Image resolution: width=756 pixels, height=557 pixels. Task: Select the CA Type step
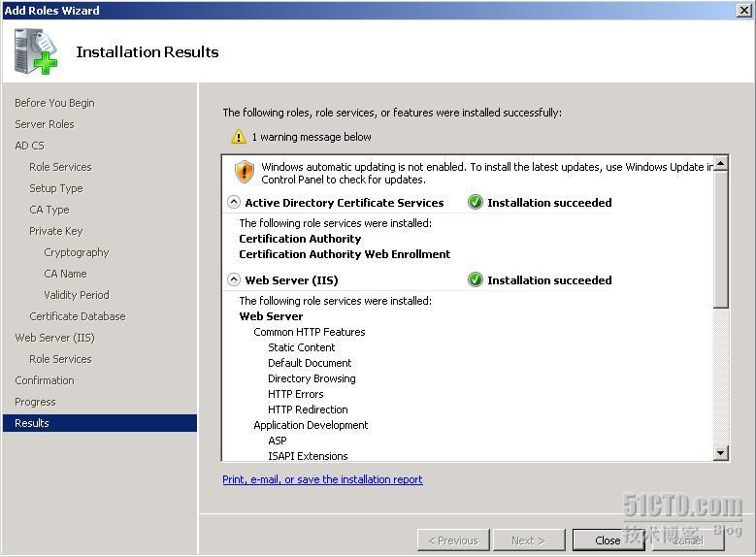tap(49, 210)
